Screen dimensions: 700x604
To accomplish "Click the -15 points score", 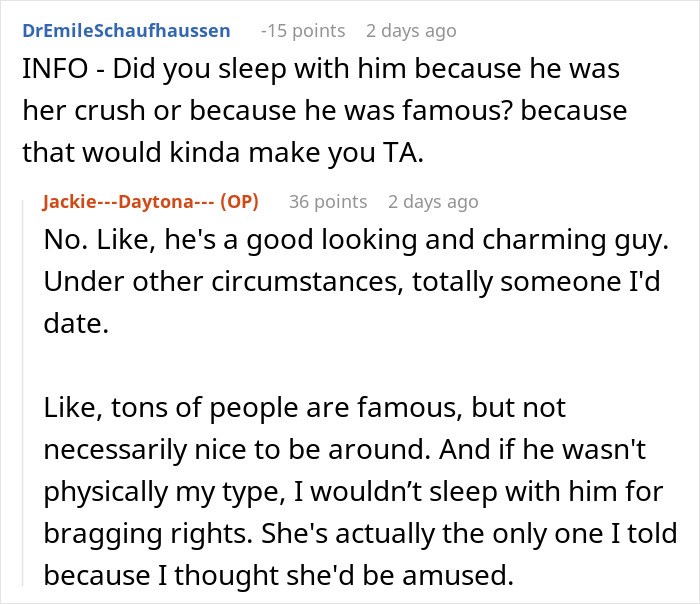I will 303,31.
